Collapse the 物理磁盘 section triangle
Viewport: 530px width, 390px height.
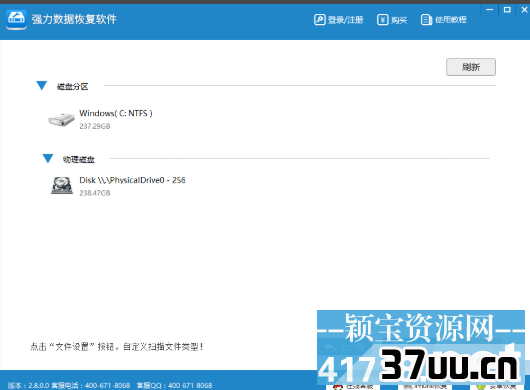[48, 159]
